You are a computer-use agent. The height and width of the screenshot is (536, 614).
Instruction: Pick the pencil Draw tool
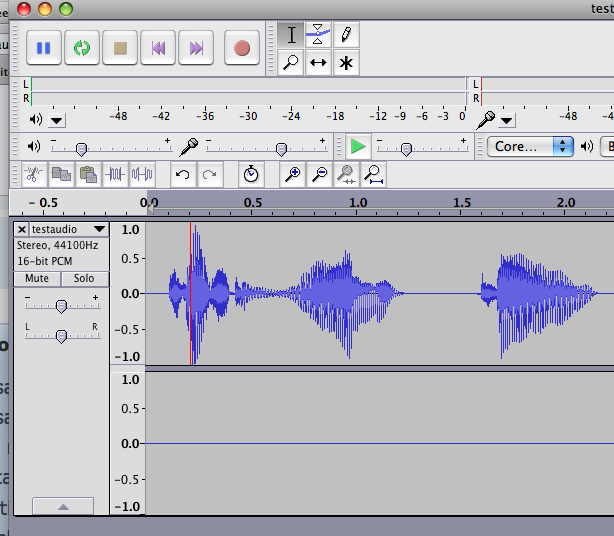point(346,34)
